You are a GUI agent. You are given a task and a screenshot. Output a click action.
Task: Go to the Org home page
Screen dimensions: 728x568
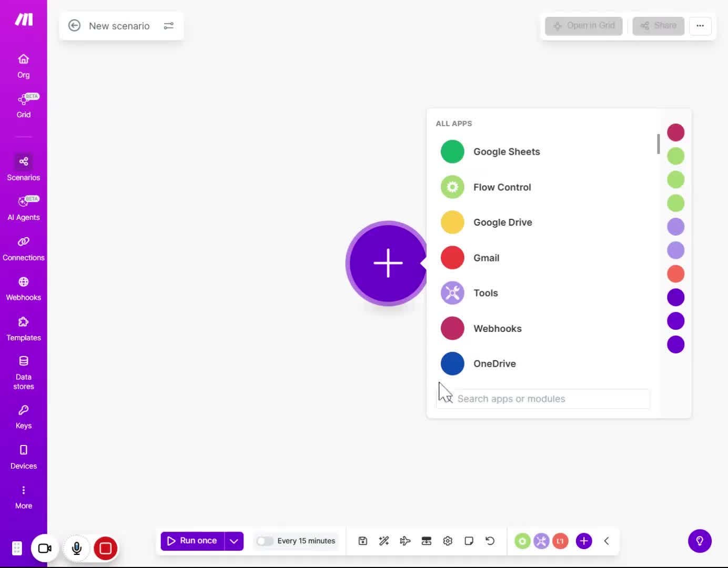coord(24,66)
